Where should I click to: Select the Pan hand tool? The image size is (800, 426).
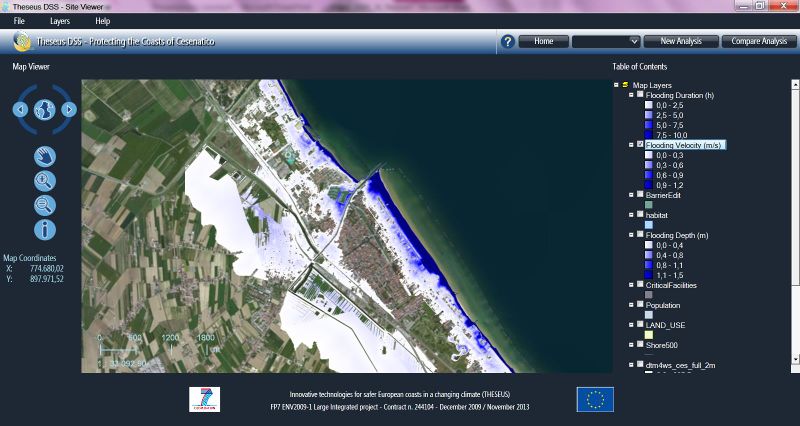(x=44, y=156)
